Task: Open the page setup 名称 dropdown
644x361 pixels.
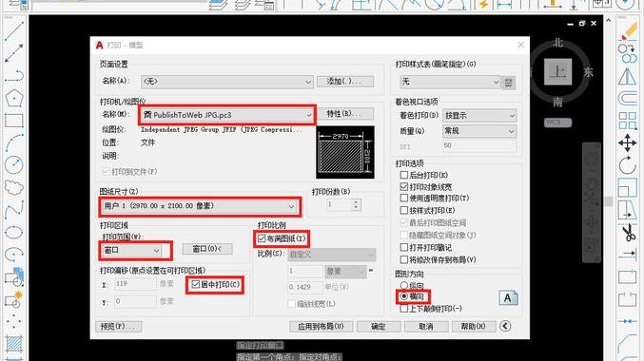Action: pyautogui.click(x=227, y=82)
